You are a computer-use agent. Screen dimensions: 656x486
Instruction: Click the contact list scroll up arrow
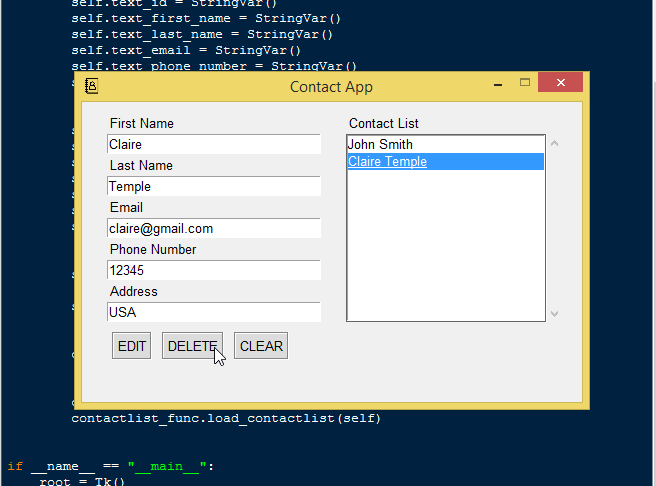click(555, 143)
